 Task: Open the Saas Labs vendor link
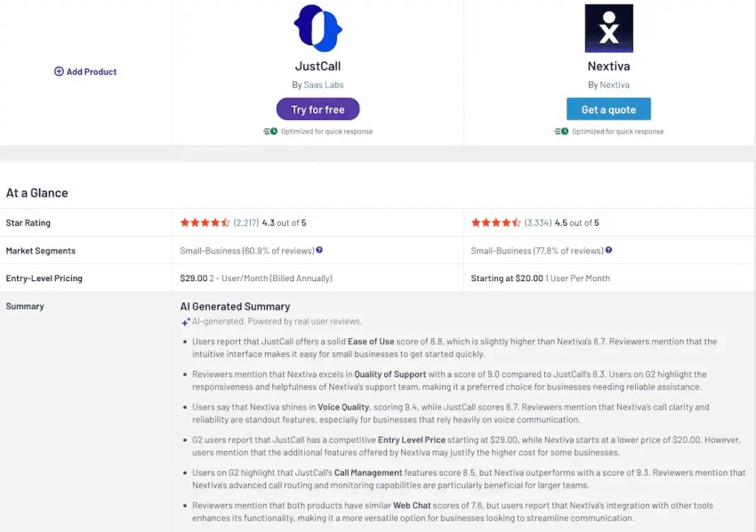click(324, 85)
